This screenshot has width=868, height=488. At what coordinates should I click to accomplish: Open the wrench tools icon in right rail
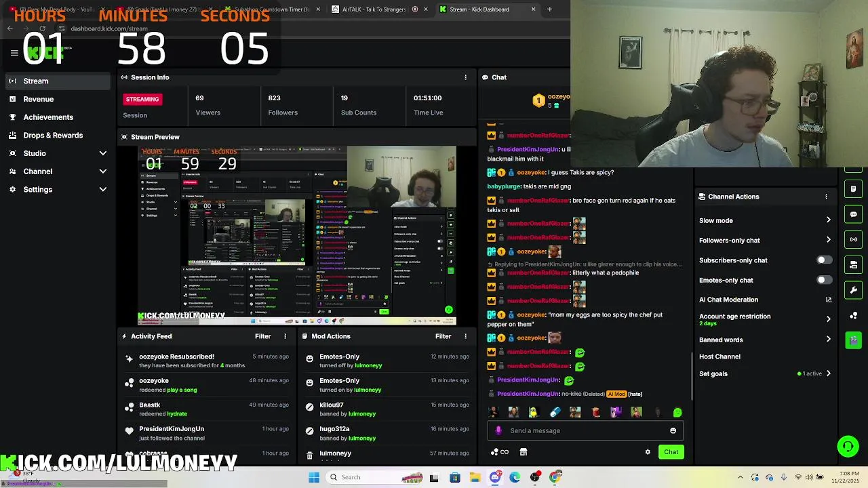pyautogui.click(x=854, y=290)
